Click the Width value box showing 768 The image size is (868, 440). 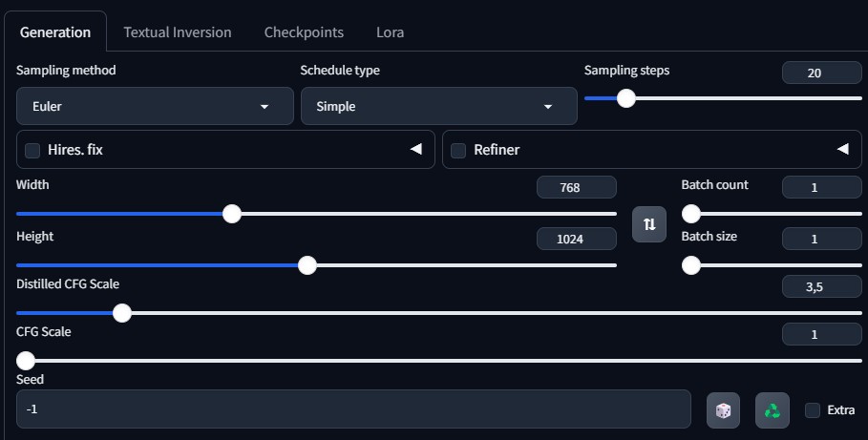click(576, 187)
